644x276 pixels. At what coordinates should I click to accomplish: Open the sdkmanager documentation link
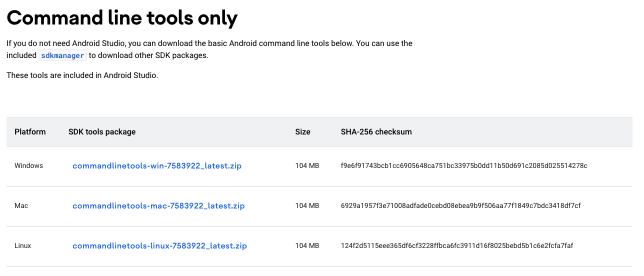click(62, 55)
